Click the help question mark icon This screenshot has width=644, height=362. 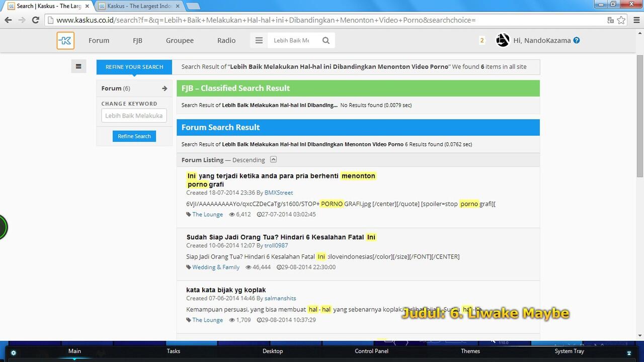click(x=577, y=40)
